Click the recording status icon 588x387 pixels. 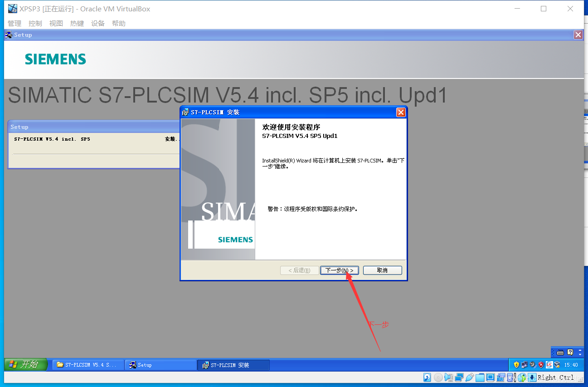coord(501,377)
